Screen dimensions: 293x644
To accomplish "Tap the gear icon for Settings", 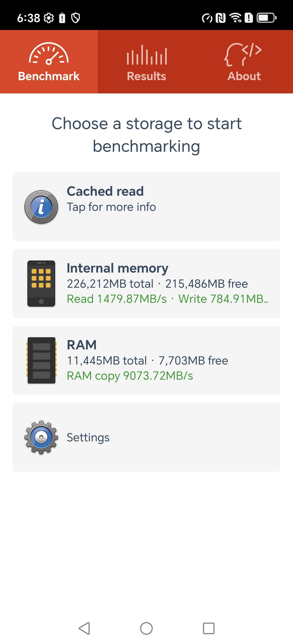I will [41, 437].
